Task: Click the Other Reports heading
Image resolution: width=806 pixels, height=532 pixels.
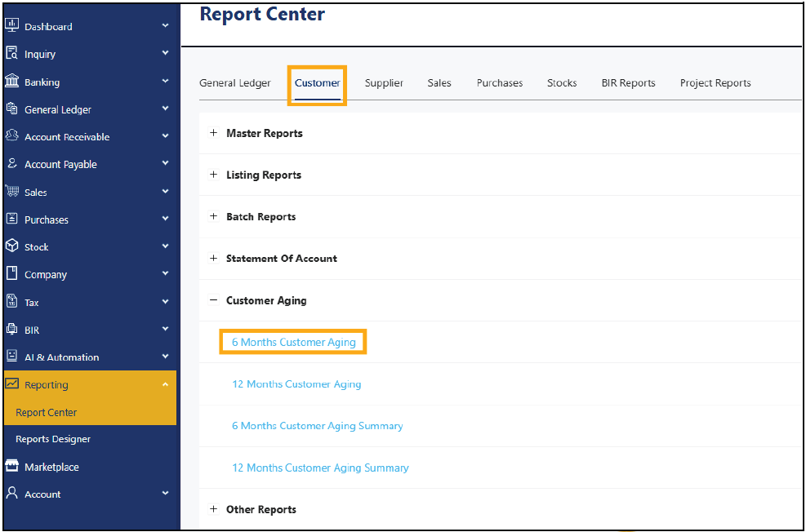Action: pyautogui.click(x=261, y=509)
